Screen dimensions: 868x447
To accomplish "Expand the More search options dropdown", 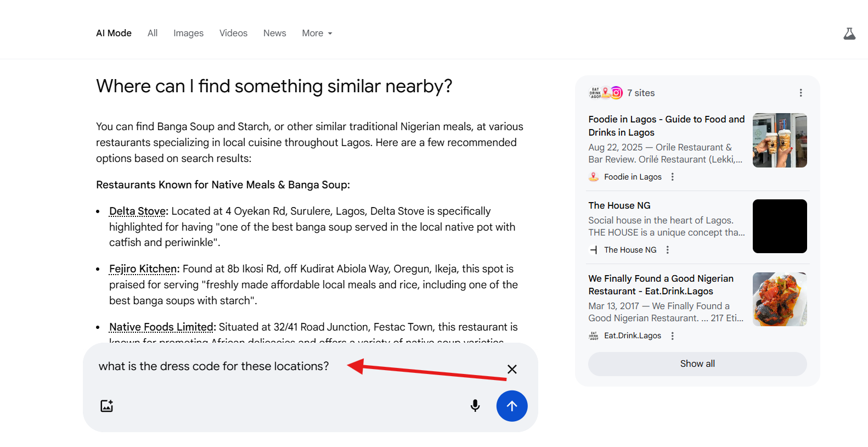I will coord(317,33).
